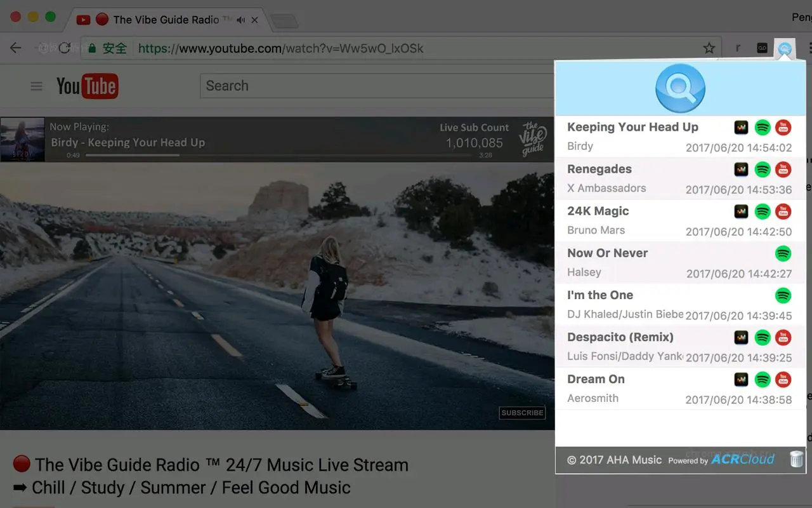Open YouTube link for Despacito (Remix)
Screen dimensions: 812x508
(x=783, y=337)
